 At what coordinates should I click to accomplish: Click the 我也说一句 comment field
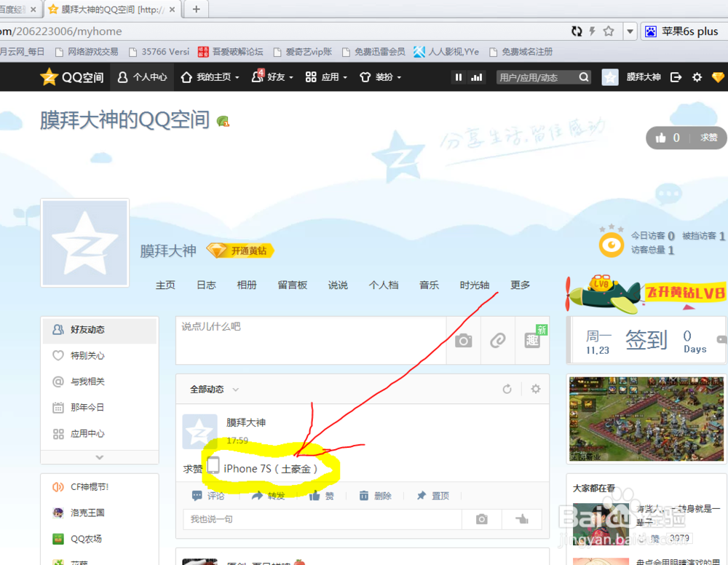[323, 519]
